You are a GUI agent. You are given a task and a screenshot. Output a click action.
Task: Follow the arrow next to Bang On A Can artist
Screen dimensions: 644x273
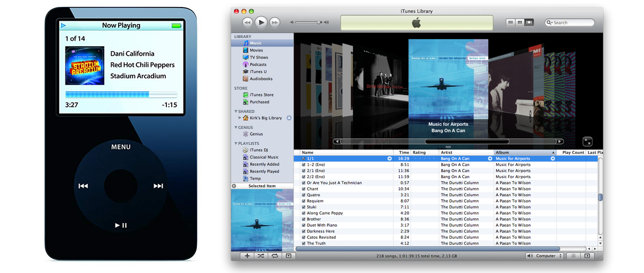490,159
